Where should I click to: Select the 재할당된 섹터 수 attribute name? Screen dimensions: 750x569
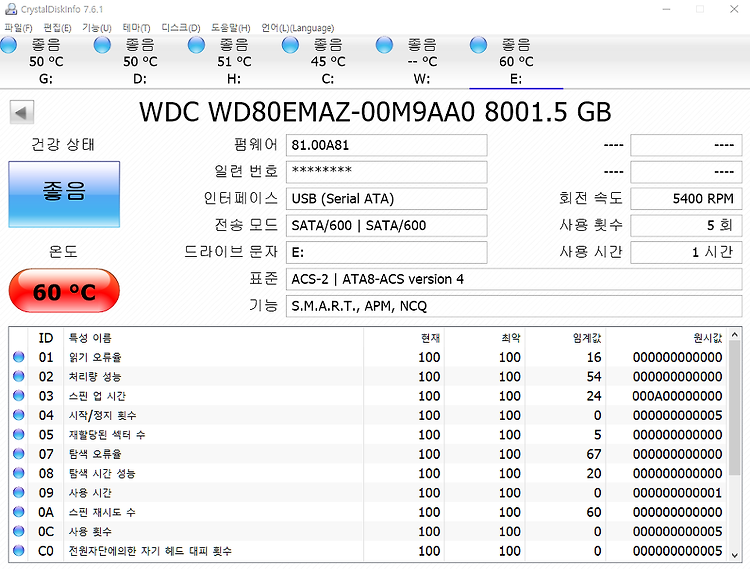[107, 435]
